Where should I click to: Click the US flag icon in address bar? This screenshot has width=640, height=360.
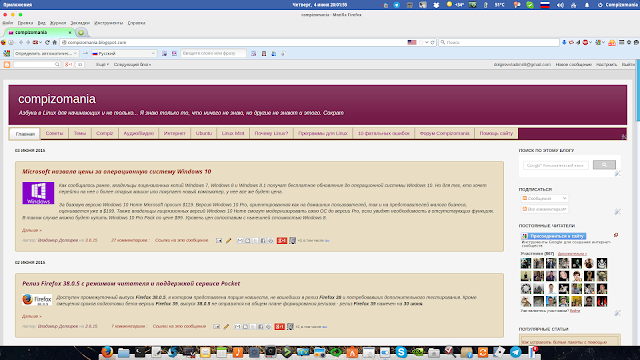(x=412, y=42)
